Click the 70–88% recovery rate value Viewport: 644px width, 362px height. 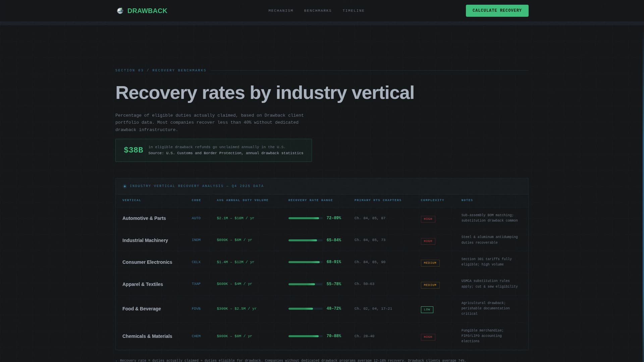[x=334, y=336]
